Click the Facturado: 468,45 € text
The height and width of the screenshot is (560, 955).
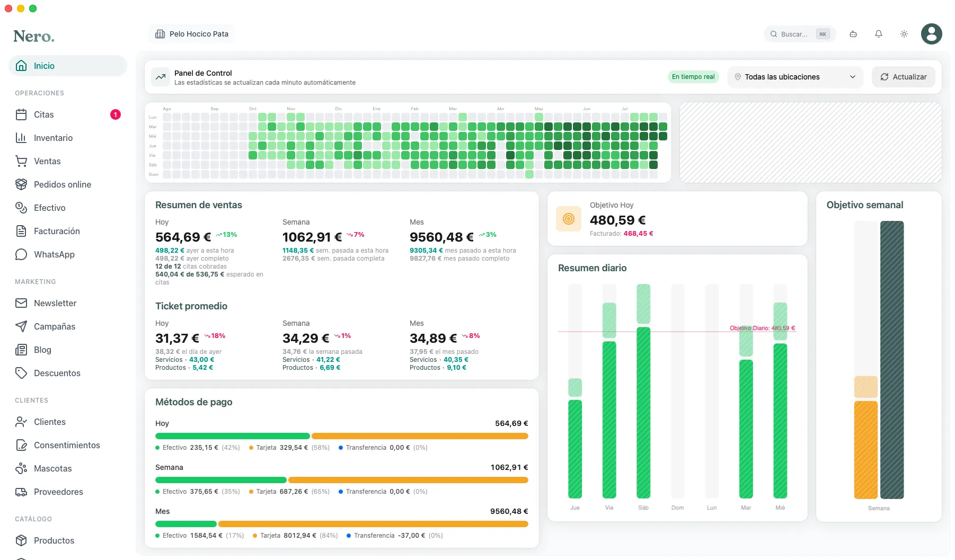pyautogui.click(x=621, y=234)
